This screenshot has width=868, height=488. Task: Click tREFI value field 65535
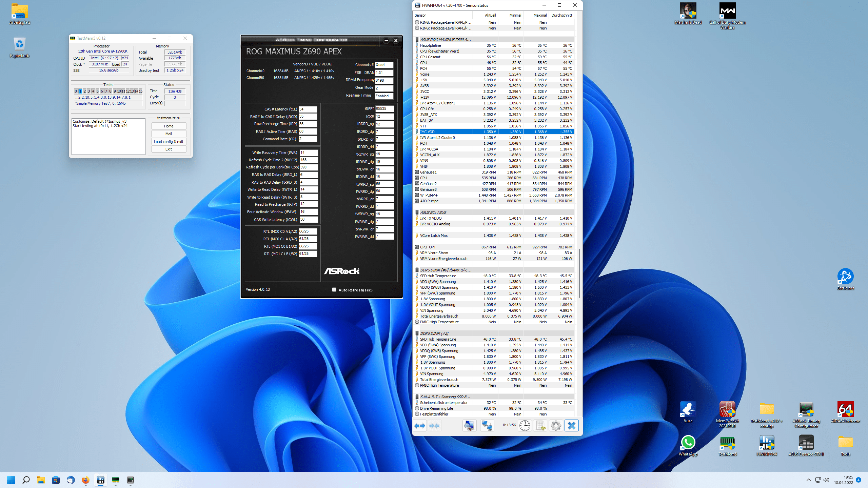pos(384,109)
